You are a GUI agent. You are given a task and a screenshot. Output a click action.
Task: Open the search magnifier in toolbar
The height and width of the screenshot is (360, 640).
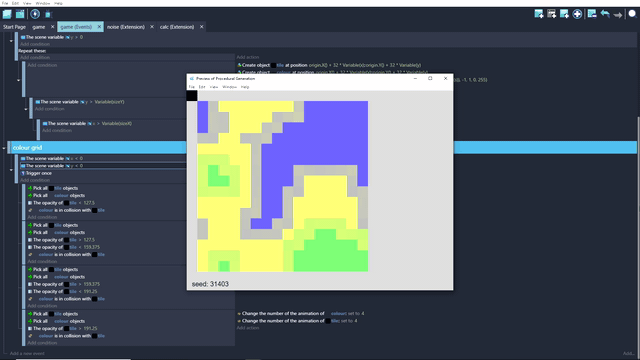click(x=632, y=14)
